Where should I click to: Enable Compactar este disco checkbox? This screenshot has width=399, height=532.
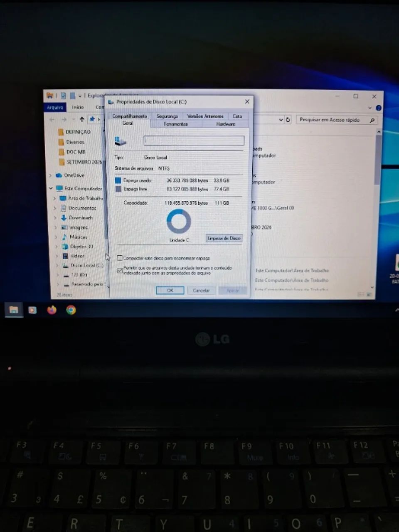click(x=120, y=258)
